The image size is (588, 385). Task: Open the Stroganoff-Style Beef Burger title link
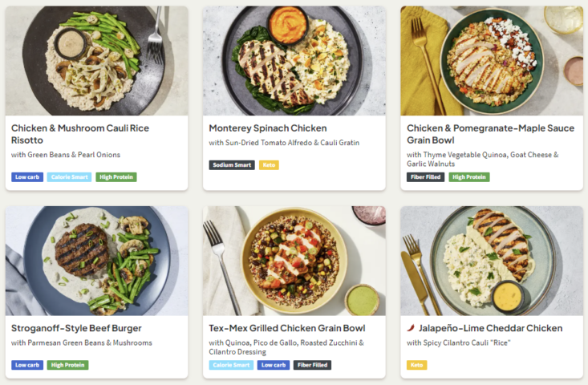coord(76,328)
